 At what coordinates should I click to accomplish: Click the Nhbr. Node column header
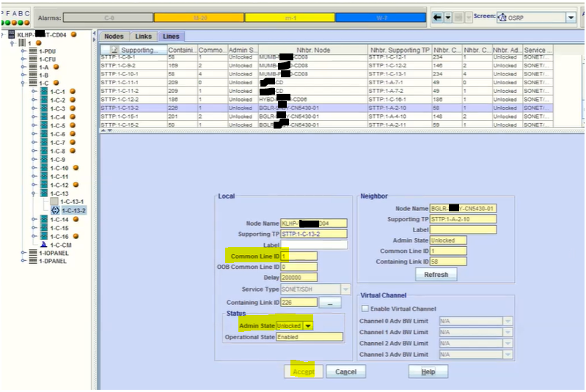coord(313,50)
